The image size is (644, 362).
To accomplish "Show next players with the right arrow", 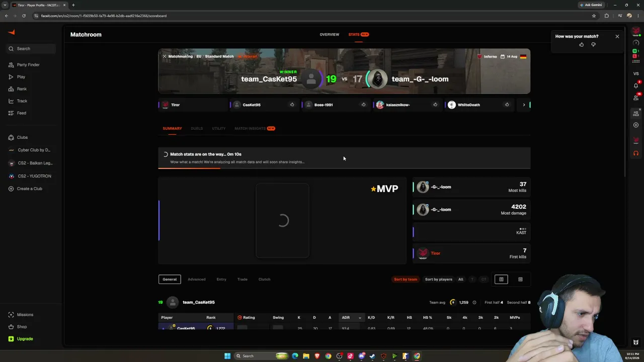I will [524, 105].
